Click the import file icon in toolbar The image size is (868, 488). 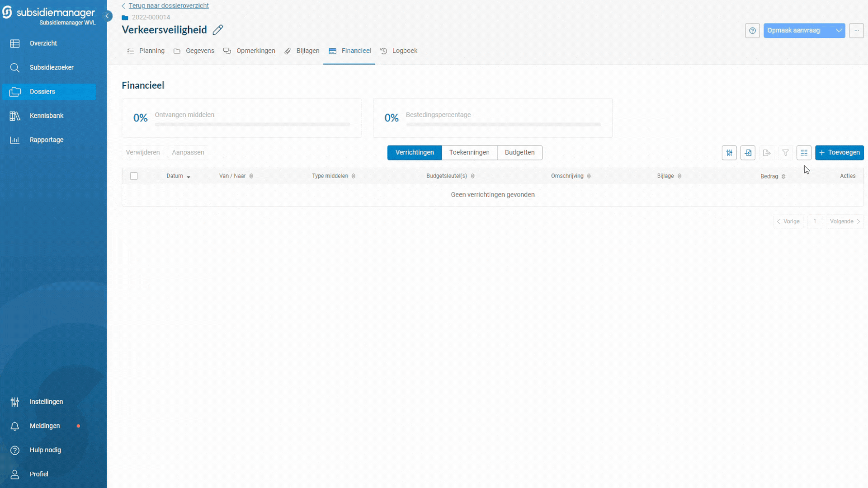coord(748,153)
